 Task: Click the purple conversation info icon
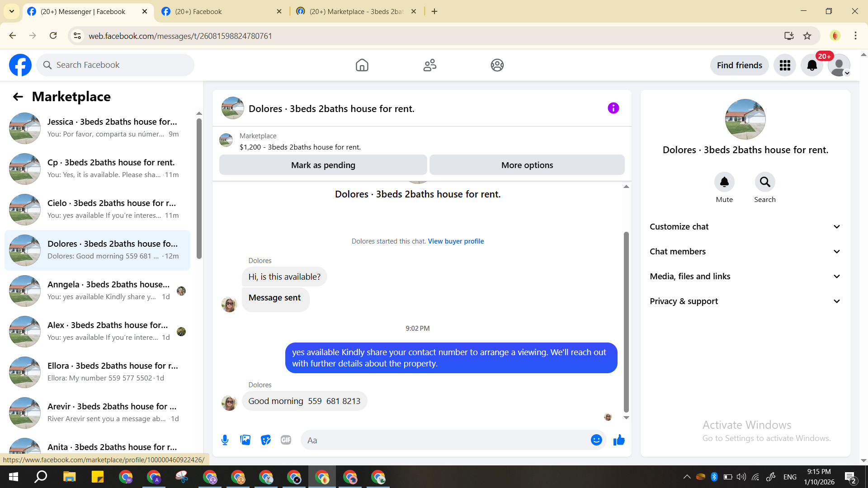613,108
